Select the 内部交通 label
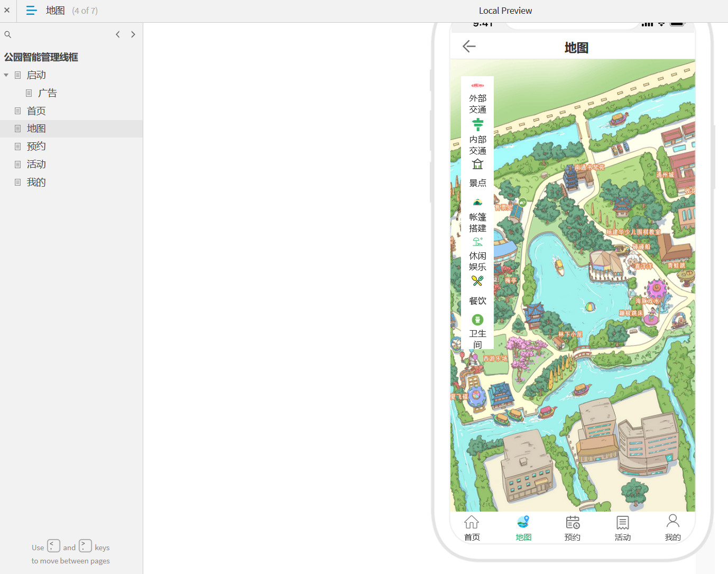728x574 pixels. (477, 145)
